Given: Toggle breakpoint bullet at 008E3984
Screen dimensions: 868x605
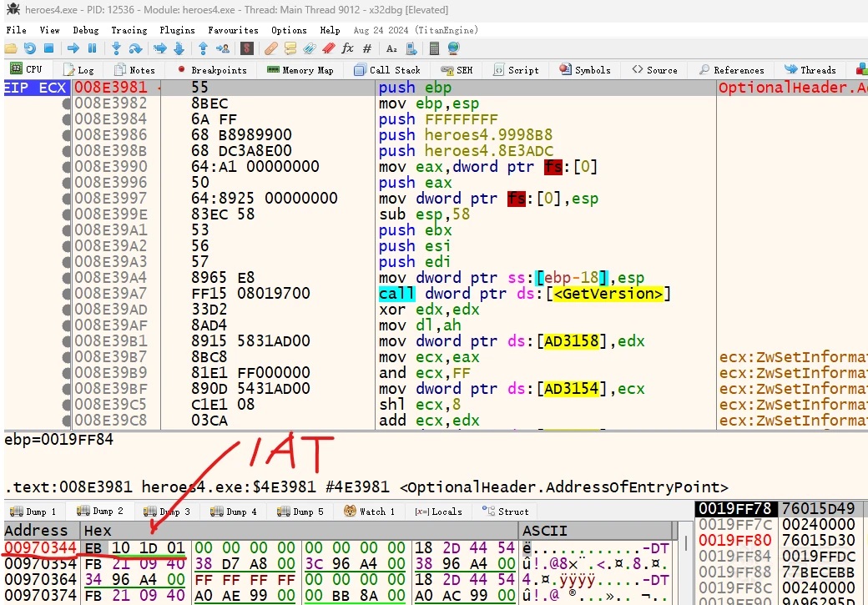Looking at the screenshot, I should click(x=67, y=119).
